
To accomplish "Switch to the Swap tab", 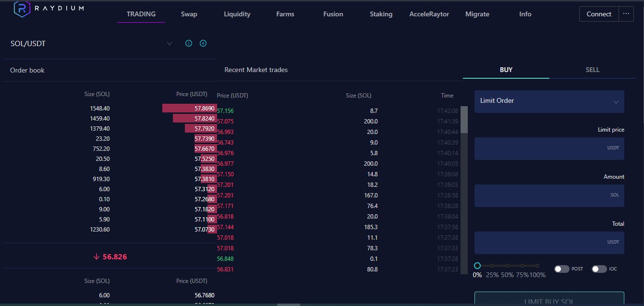I will tap(189, 14).
